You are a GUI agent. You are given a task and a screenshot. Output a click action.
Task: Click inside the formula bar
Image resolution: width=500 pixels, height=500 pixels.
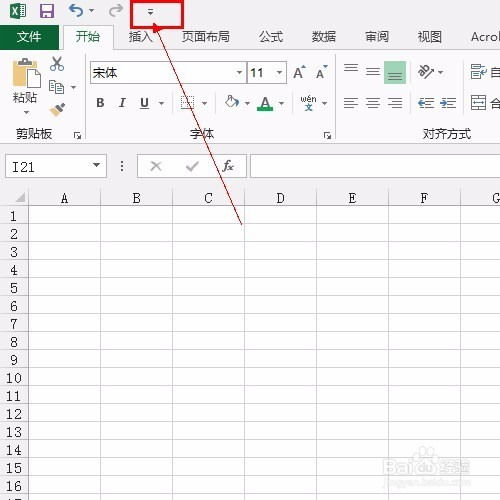375,166
